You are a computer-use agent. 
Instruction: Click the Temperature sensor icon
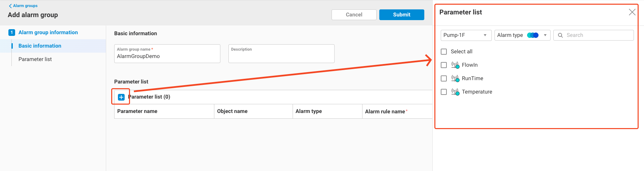(x=455, y=92)
